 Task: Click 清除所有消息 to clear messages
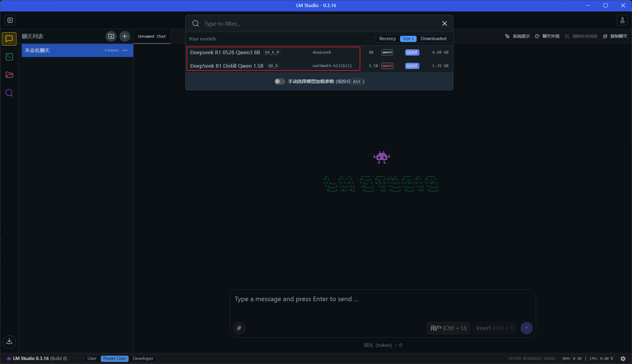[x=581, y=36]
